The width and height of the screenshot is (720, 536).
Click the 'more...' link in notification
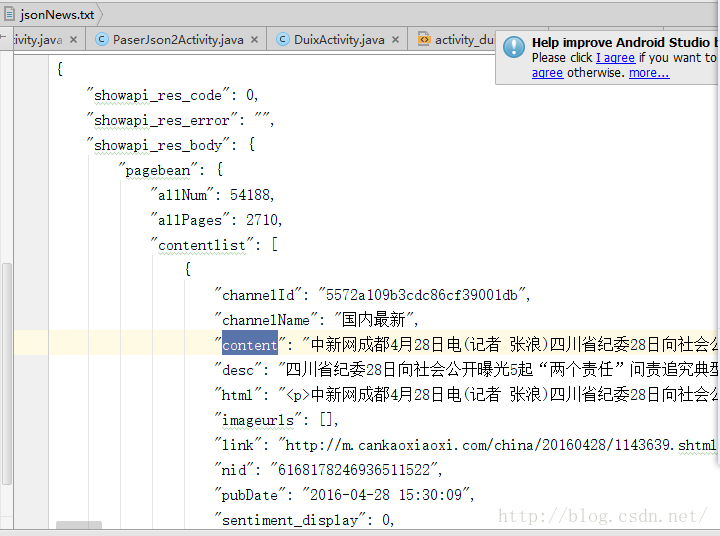tap(649, 73)
